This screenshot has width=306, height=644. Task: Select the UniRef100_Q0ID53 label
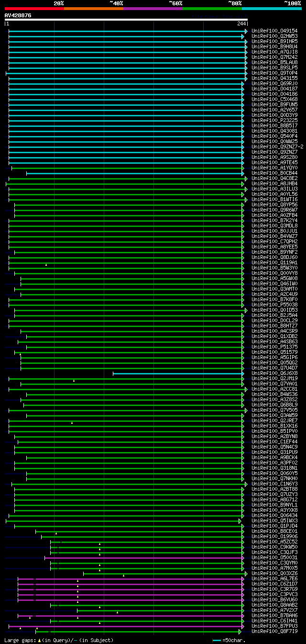coord(274,310)
